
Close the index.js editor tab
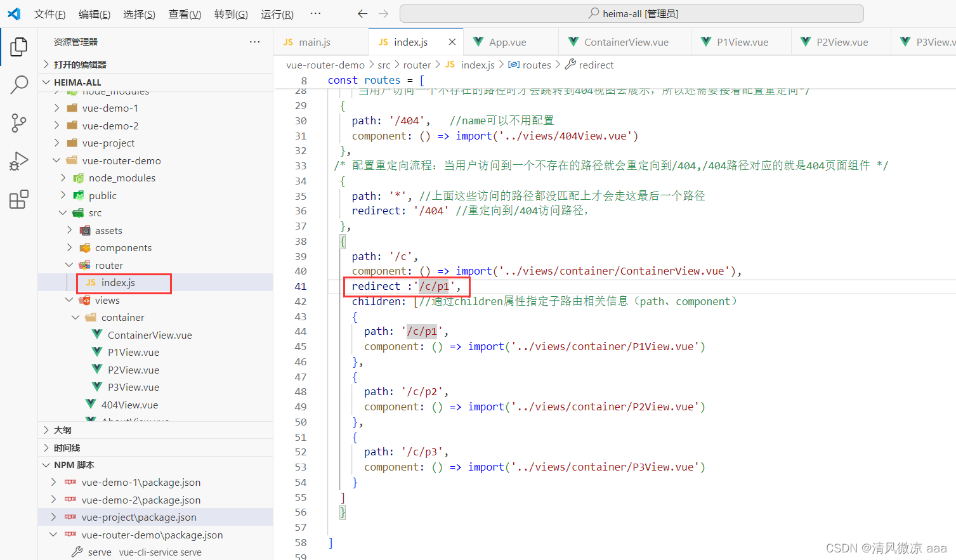(452, 42)
